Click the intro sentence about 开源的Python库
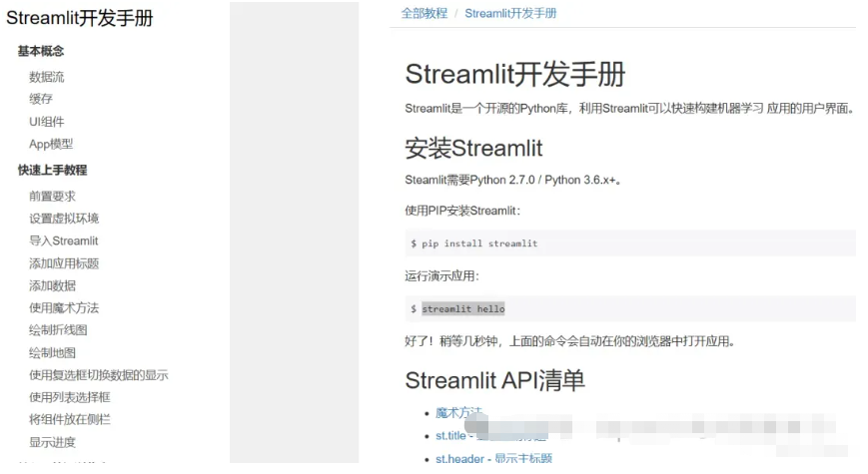The image size is (868, 474). click(x=630, y=109)
